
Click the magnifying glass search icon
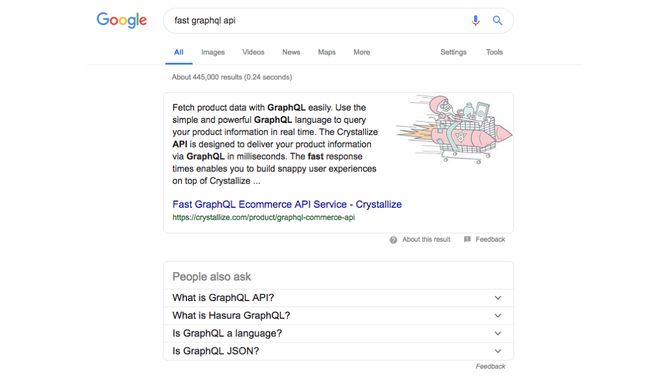(497, 20)
